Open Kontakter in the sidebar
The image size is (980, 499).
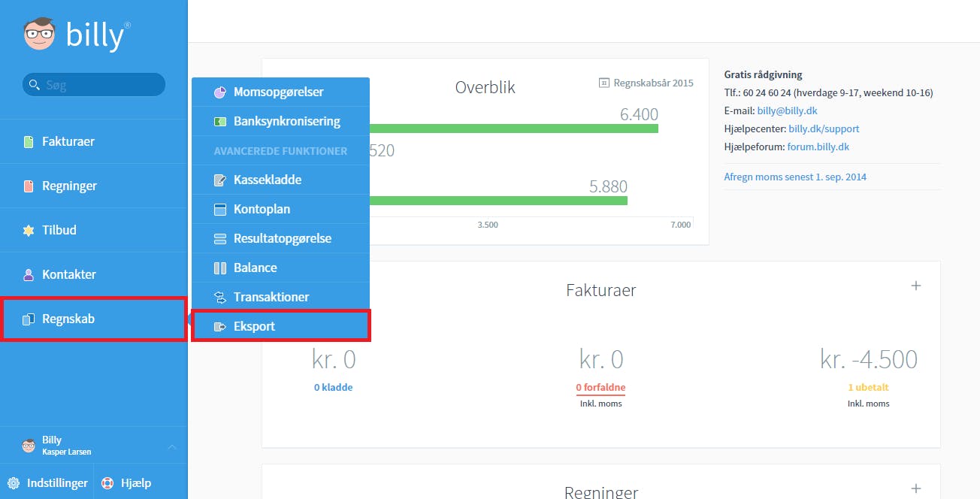pyautogui.click(x=93, y=274)
